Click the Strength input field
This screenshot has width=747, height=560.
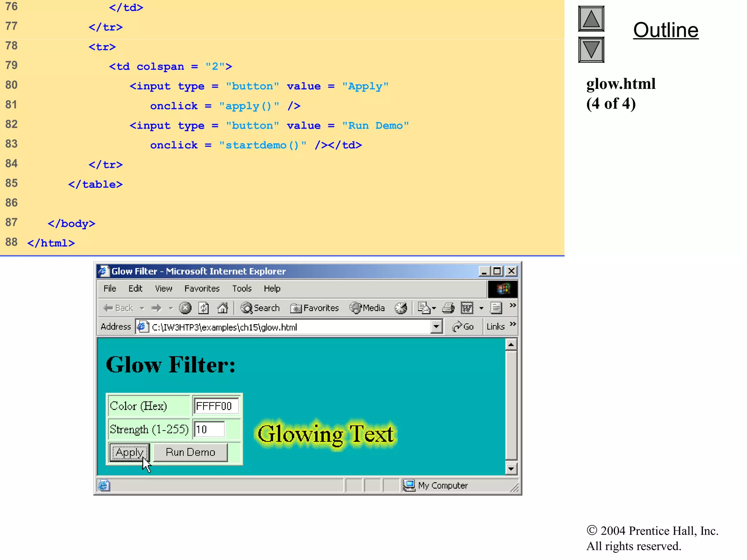[209, 429]
